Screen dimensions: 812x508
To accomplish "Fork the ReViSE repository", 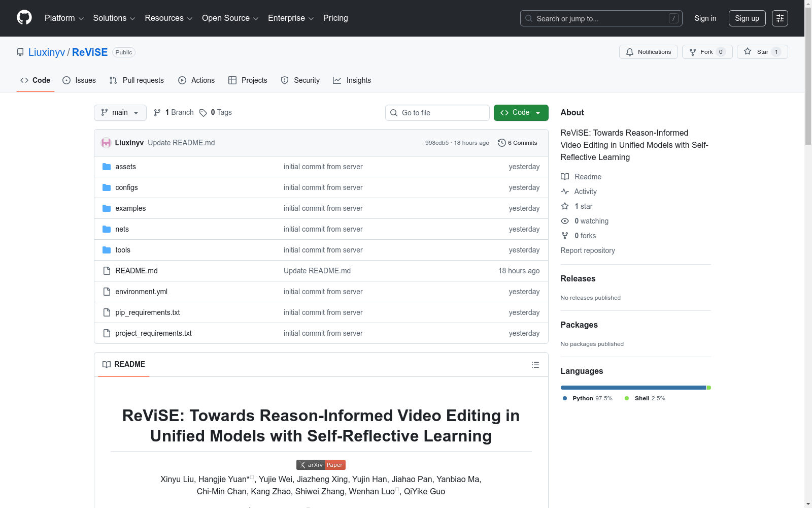I will pos(707,52).
